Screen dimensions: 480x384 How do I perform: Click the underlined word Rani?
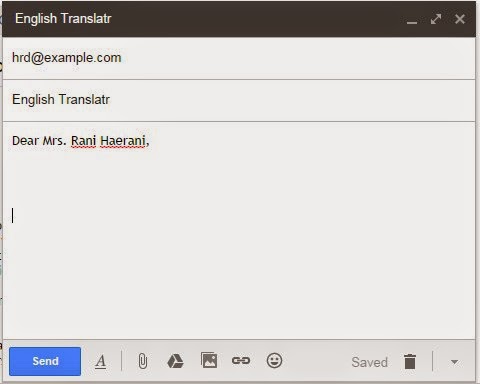[84, 141]
